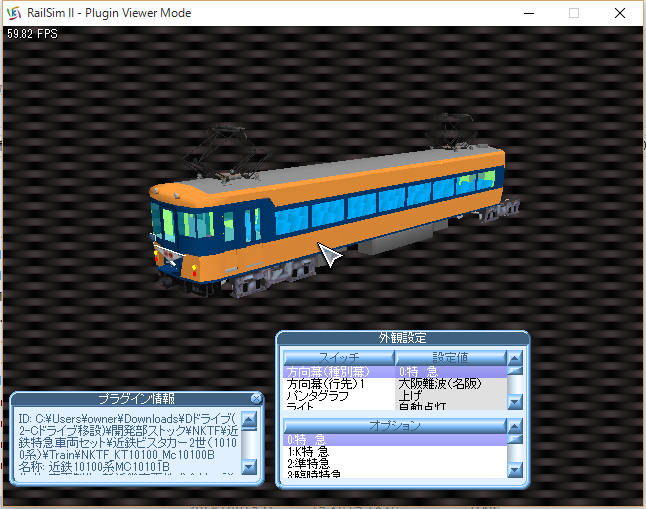Click up arrow of オプション list scrollbar

tap(515, 426)
